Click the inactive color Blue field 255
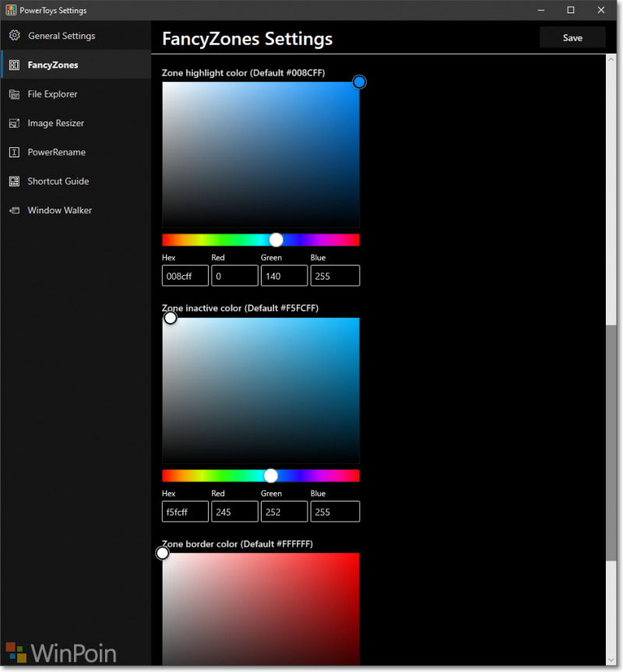 click(x=335, y=512)
